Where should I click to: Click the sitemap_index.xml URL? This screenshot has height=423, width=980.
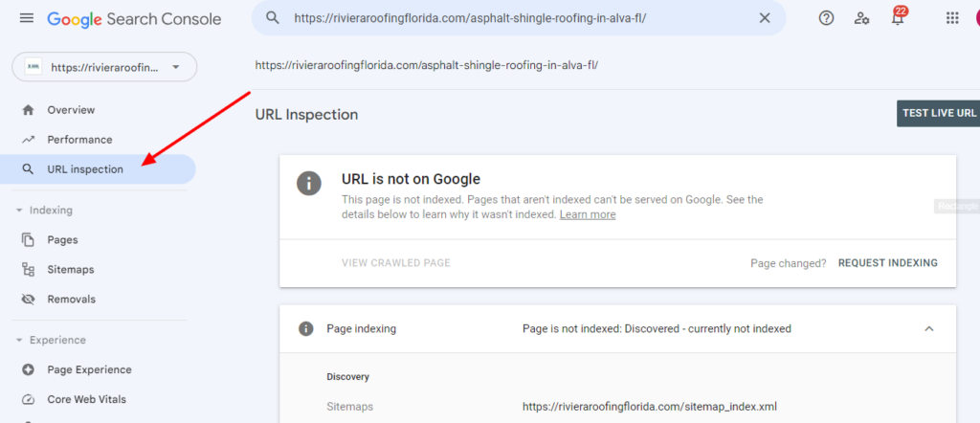pos(650,407)
